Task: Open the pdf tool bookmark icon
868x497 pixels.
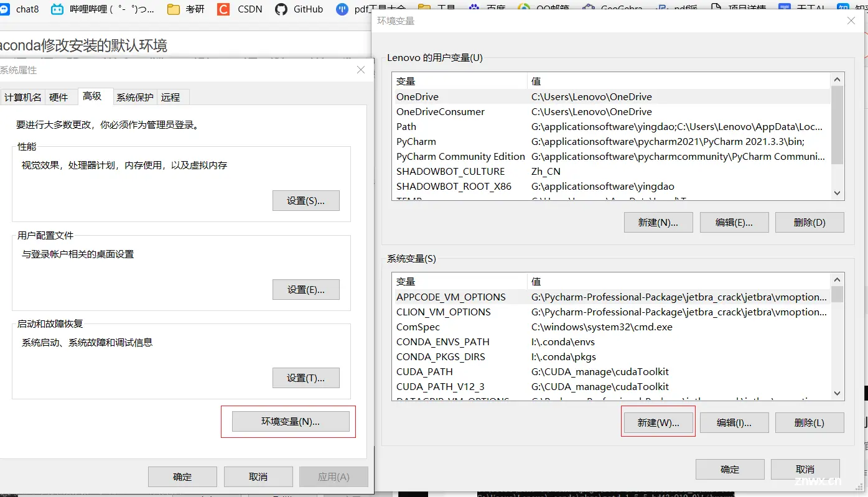Action: coord(342,9)
